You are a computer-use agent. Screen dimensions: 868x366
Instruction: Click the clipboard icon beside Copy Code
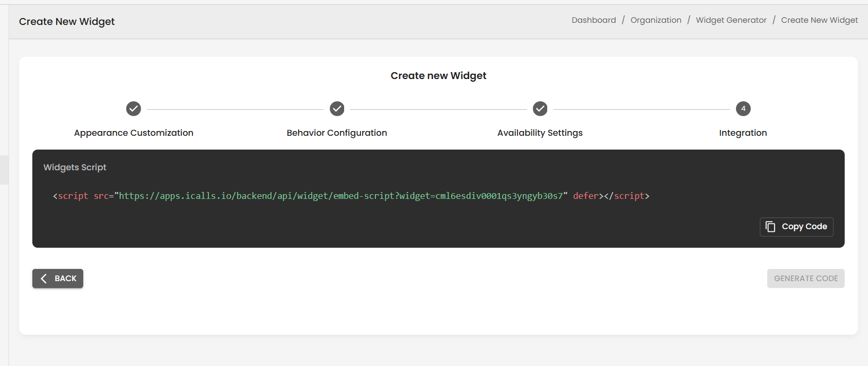pos(770,226)
